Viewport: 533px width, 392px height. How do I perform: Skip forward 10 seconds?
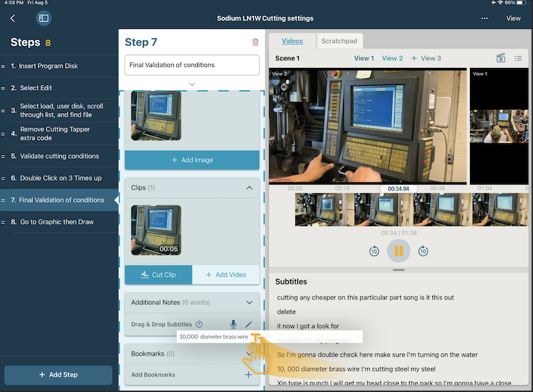[423, 252]
